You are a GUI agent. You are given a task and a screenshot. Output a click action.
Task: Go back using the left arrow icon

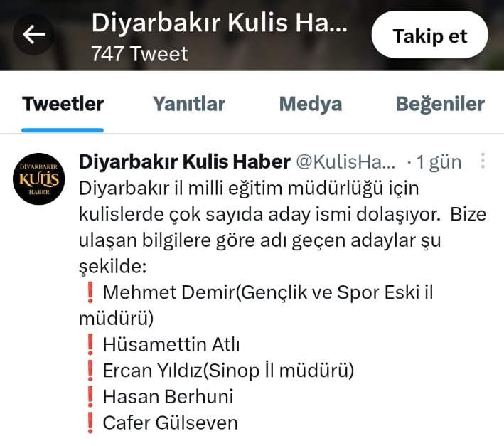33,34
